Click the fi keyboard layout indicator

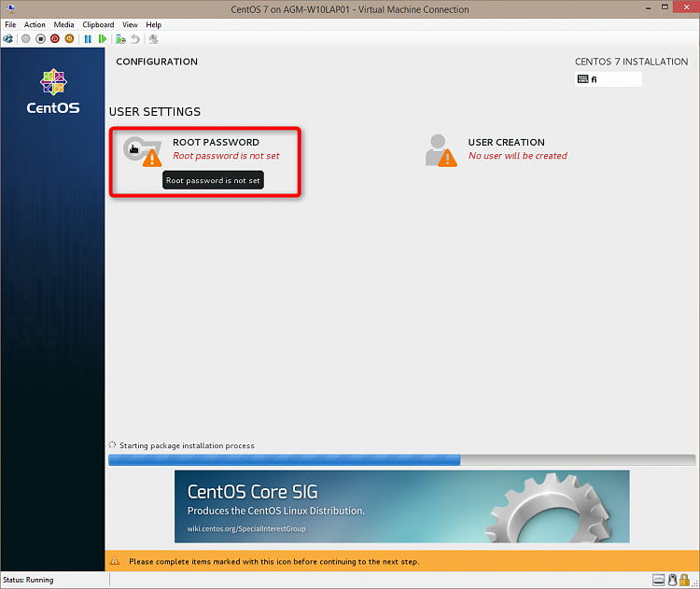pos(608,79)
